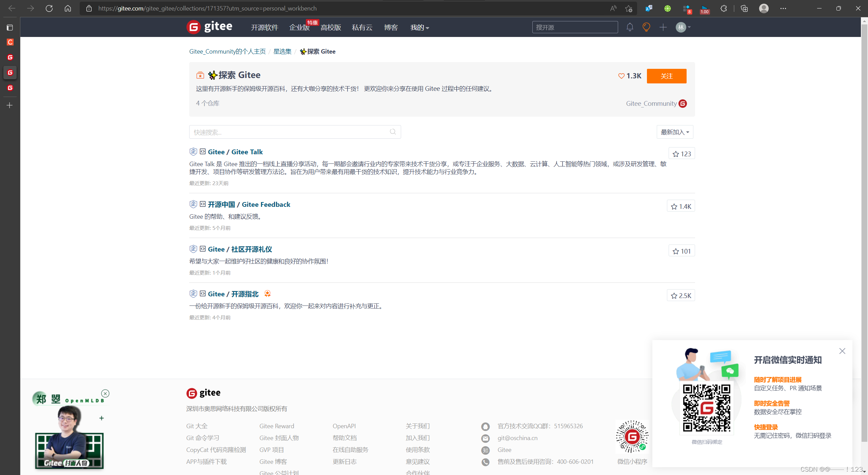Click the search icon in the quick search box
The width and height of the screenshot is (868, 475).
pos(392,132)
